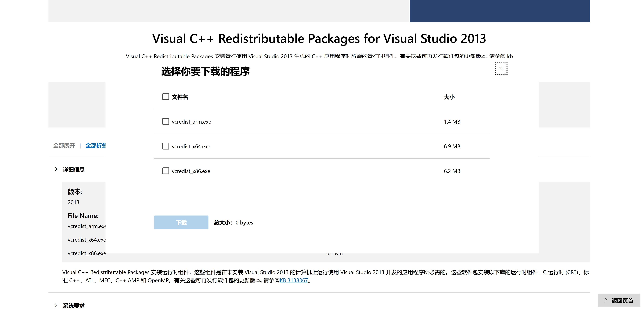Expand the 详细信息 section chevron
The height and width of the screenshot is (311, 644).
tap(56, 169)
